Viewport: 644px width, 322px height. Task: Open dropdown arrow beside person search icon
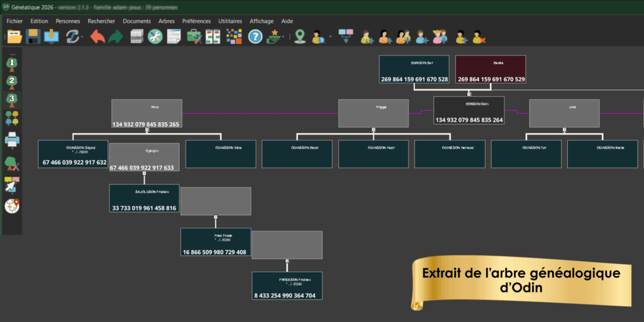tap(330, 37)
